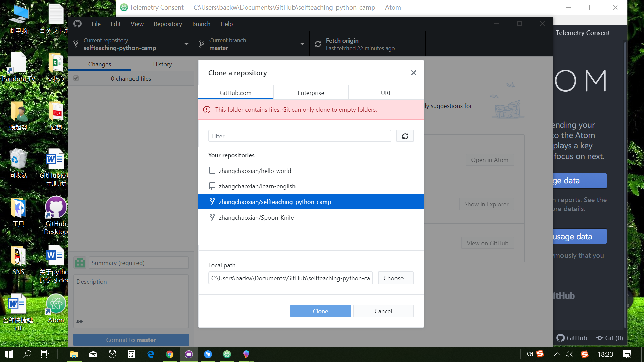Click the GitHub octocat logo in menu bar
Viewport: 644px width, 362px height.
point(77,24)
